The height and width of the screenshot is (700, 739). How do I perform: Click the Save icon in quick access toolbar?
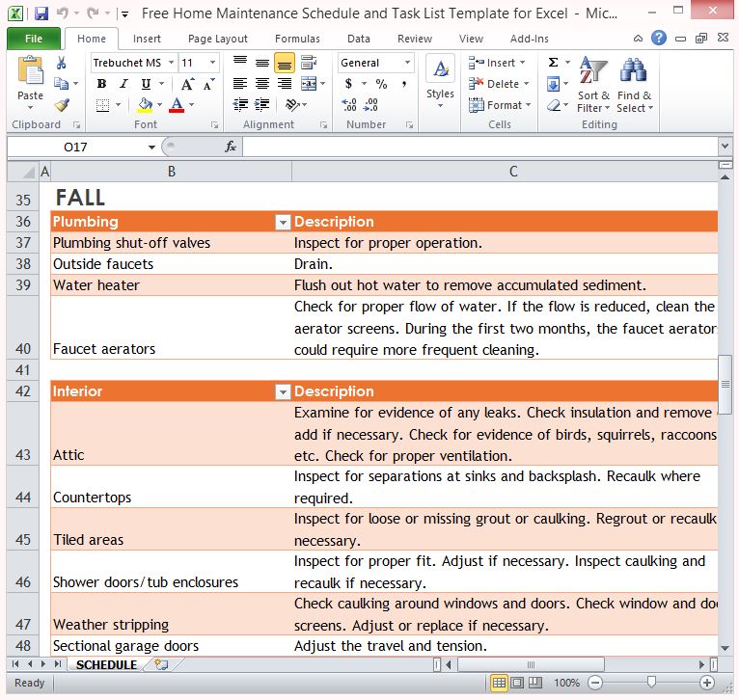pyautogui.click(x=41, y=13)
